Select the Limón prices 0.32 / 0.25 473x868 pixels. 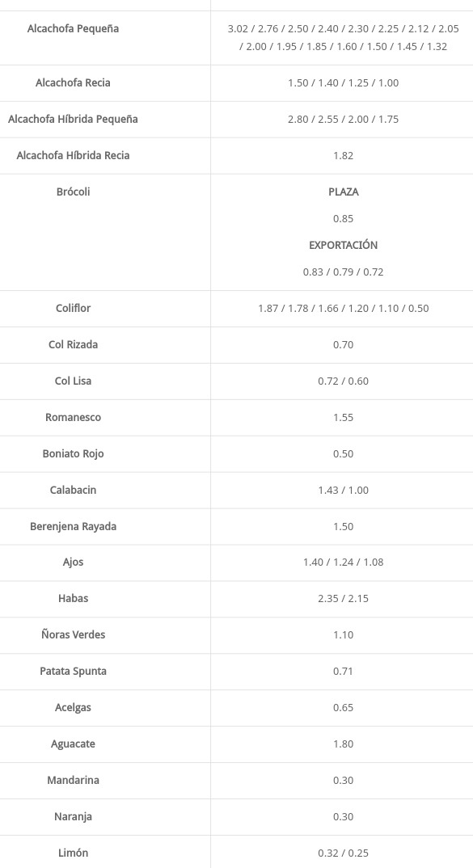pyautogui.click(x=343, y=853)
